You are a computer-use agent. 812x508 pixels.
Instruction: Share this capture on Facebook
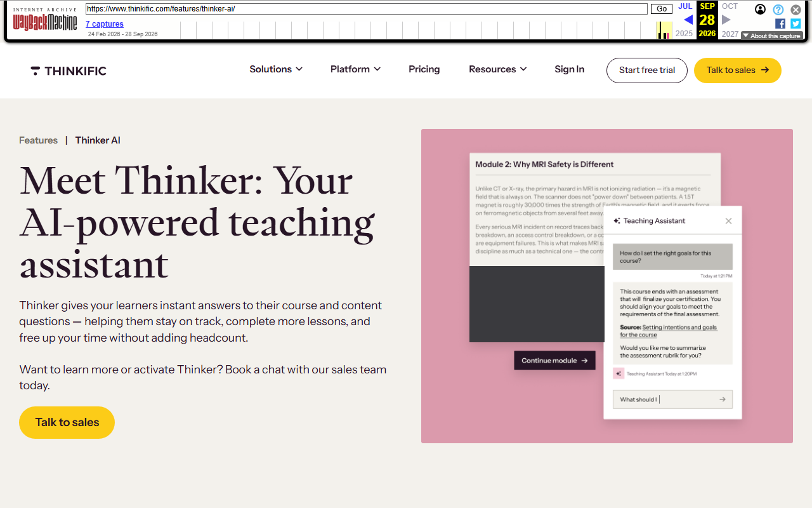point(780,23)
